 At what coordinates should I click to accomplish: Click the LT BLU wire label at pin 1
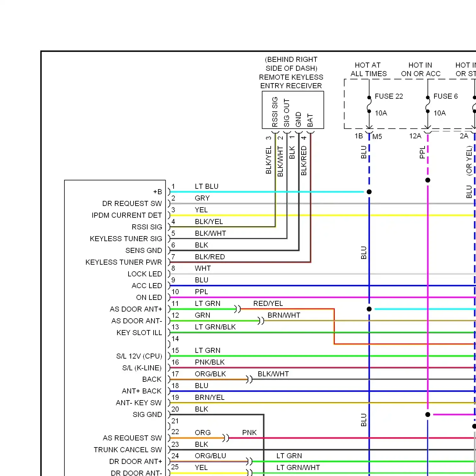click(x=207, y=186)
